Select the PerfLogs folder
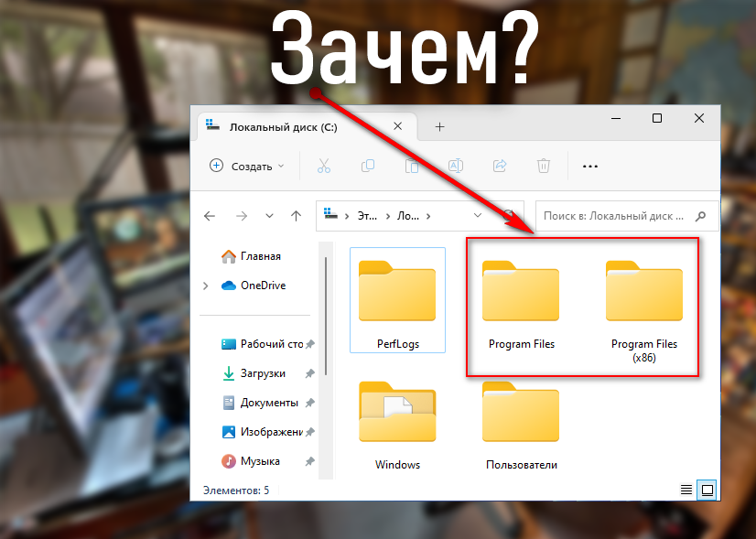The width and height of the screenshot is (756, 539). (398, 300)
